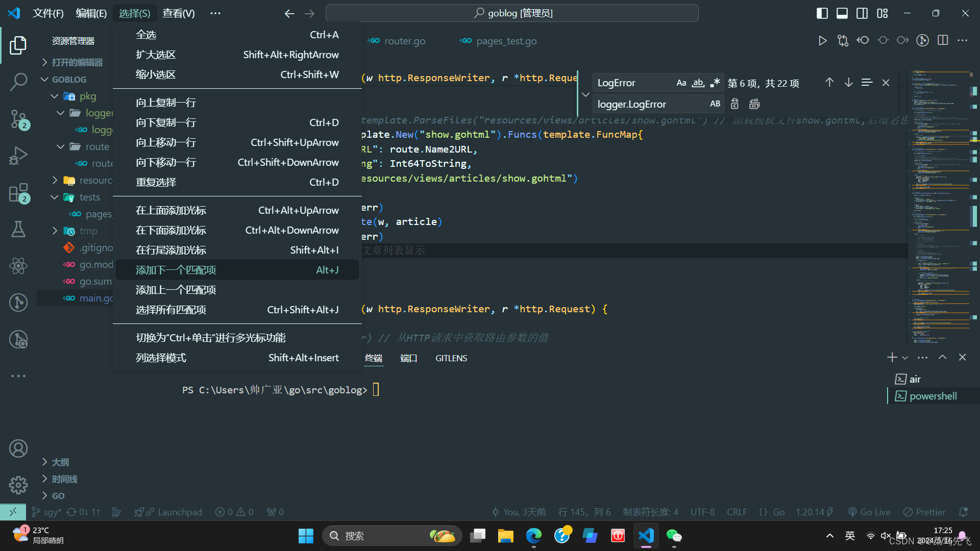Image resolution: width=980 pixels, height=551 pixels.
Task: Choose 列选择模式 menu entry
Action: [x=237, y=358]
